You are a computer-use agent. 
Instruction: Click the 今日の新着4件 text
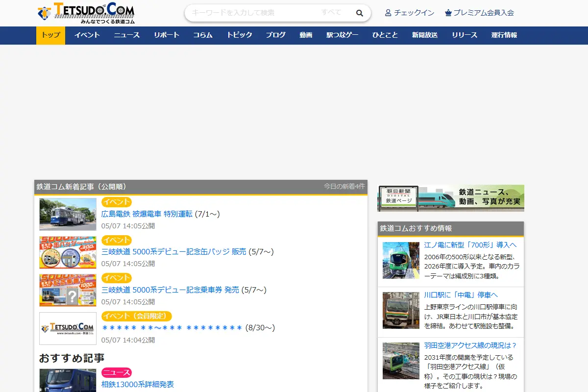tap(344, 186)
